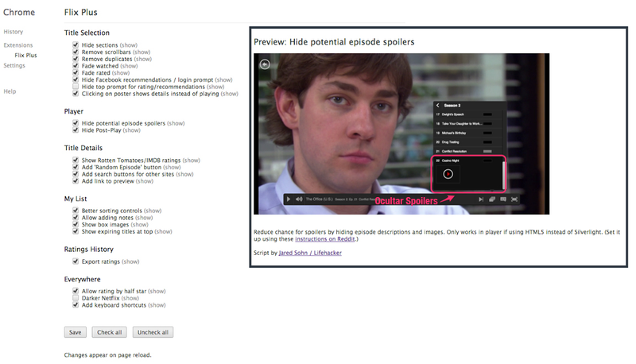Toggle Allow adding notes checkbox

[76, 217]
